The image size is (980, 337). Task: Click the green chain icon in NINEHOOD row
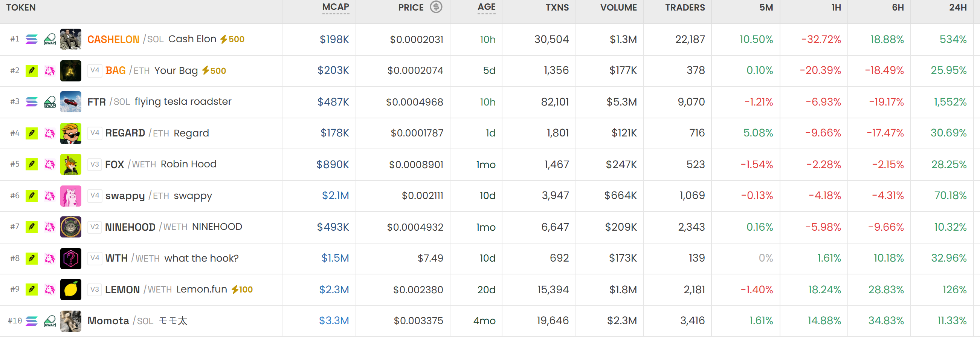[32, 227]
